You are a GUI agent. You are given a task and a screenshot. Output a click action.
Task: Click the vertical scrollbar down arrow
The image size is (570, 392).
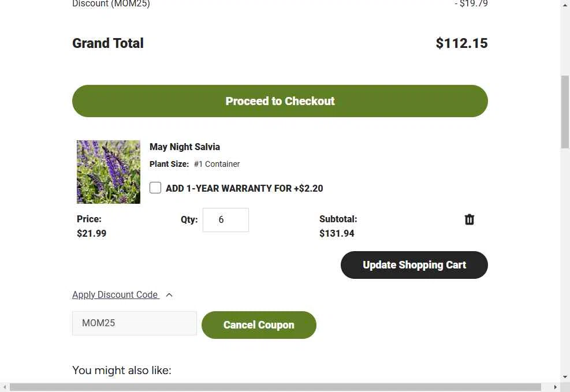click(565, 377)
